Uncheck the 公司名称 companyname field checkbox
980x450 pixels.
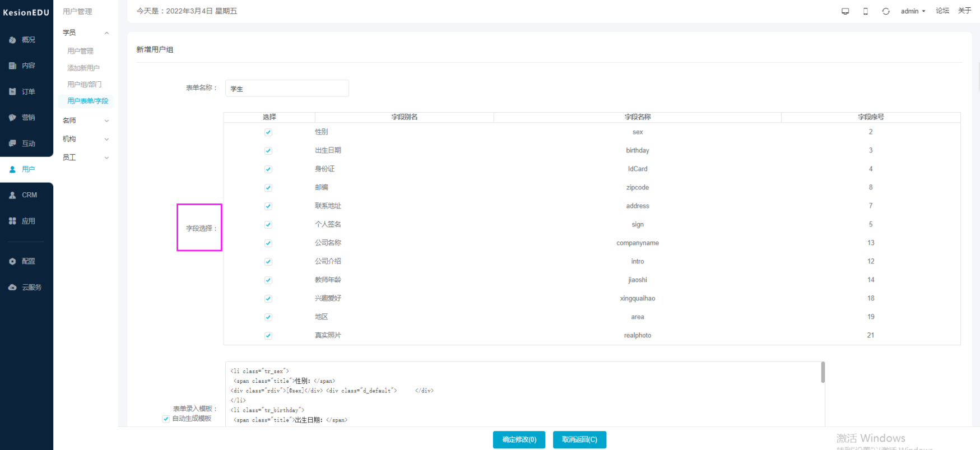(x=268, y=243)
